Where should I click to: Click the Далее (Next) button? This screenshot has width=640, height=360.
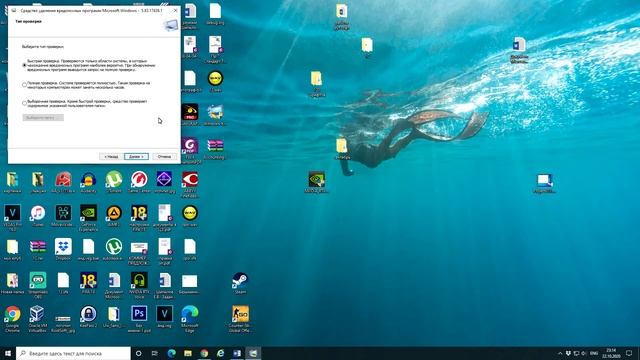136,157
